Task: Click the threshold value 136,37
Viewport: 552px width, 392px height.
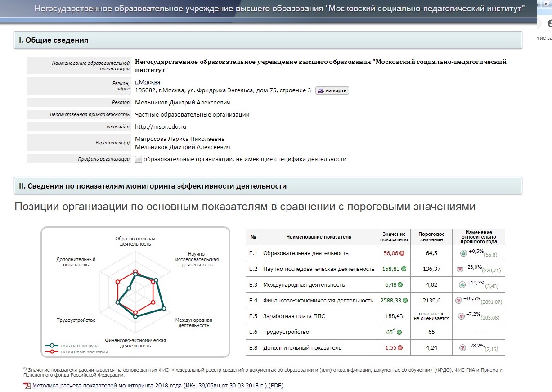Action: 431,269
